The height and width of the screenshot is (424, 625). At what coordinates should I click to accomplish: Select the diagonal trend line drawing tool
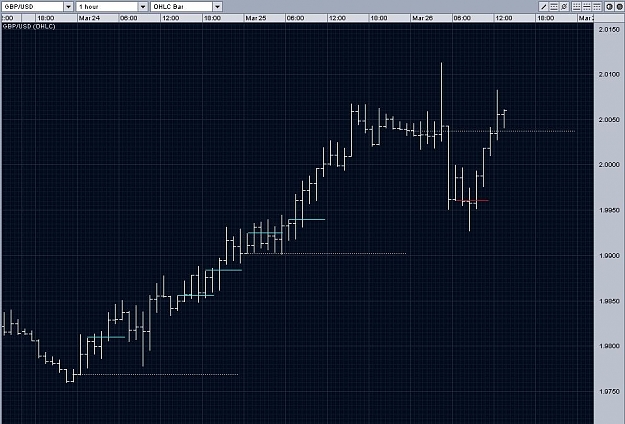(x=543, y=6)
